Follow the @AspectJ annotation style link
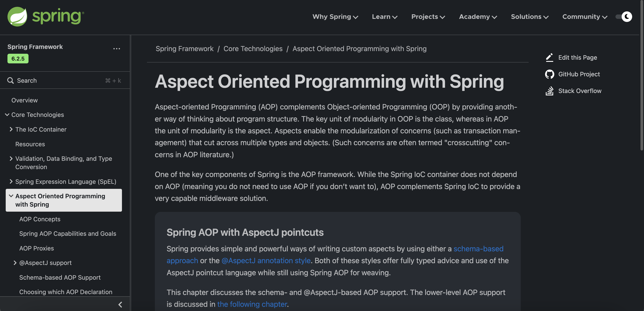644x311 pixels. (x=266, y=261)
